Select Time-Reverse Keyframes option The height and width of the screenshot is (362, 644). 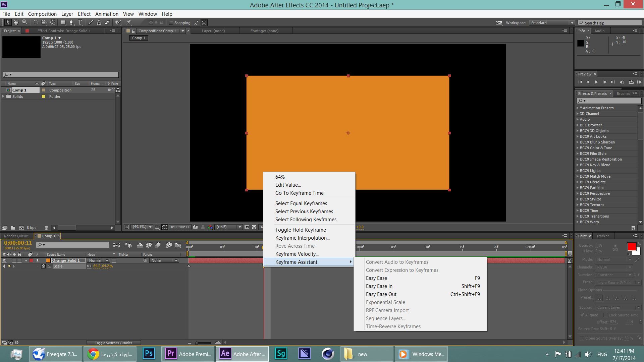tap(393, 326)
